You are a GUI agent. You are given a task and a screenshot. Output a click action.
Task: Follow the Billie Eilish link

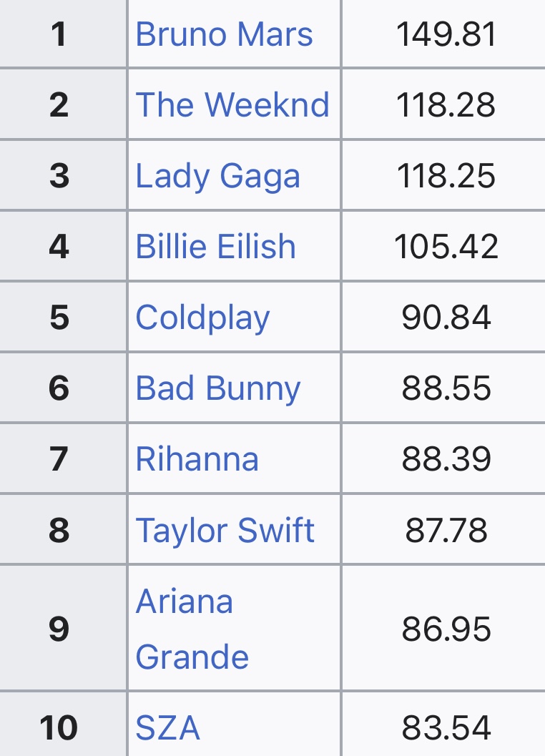pos(215,247)
